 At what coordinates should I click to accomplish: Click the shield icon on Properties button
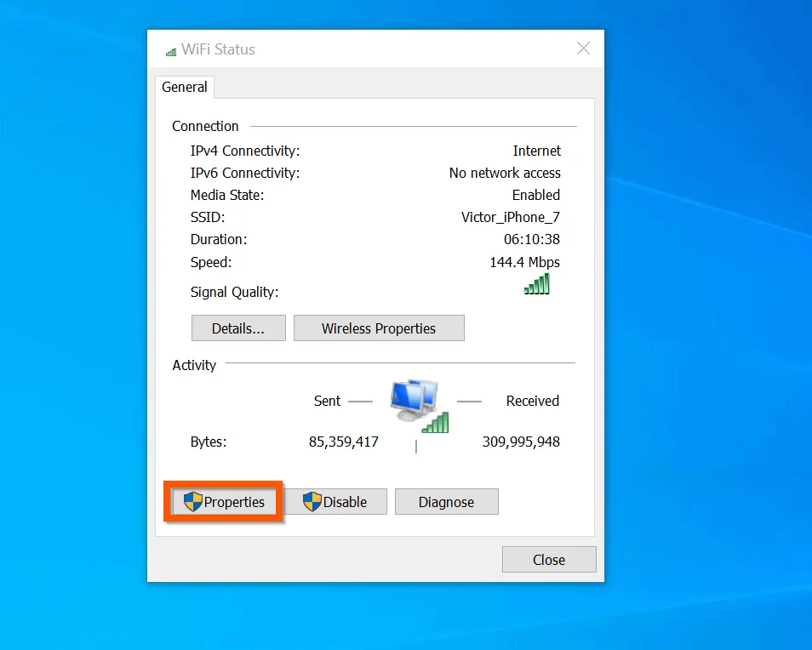(x=193, y=501)
